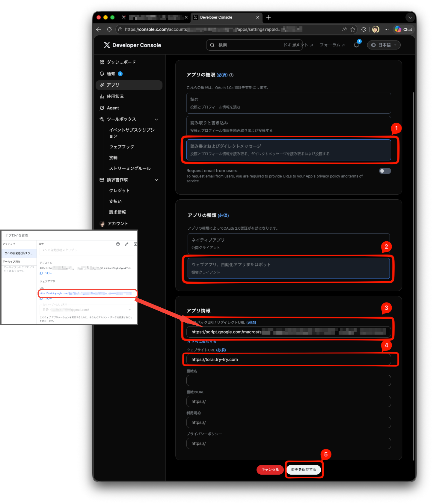Open browser extensions puzzle icon
433x504 pixels.
tap(363, 29)
